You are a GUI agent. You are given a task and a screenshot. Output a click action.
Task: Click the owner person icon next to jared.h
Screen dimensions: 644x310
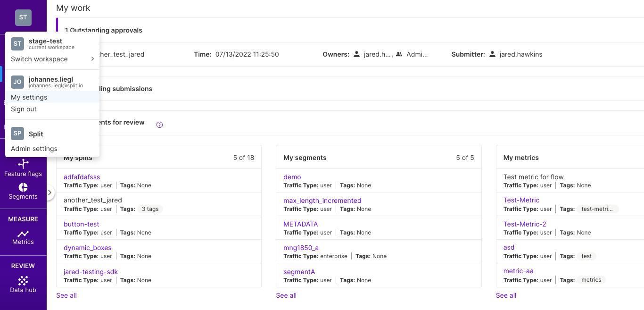356,54
